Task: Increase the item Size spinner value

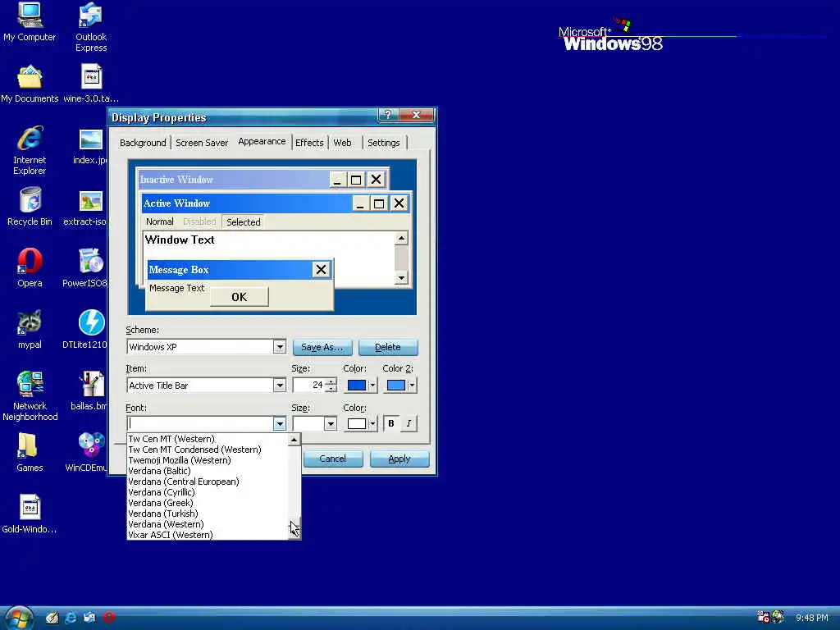Action: (x=331, y=381)
